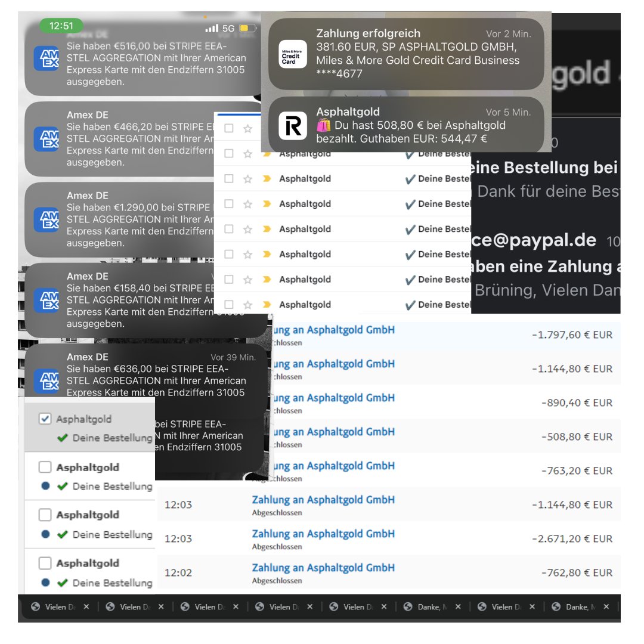
Task: Click 'eine Bestellung bei' subject in dark panel
Action: [x=544, y=168]
